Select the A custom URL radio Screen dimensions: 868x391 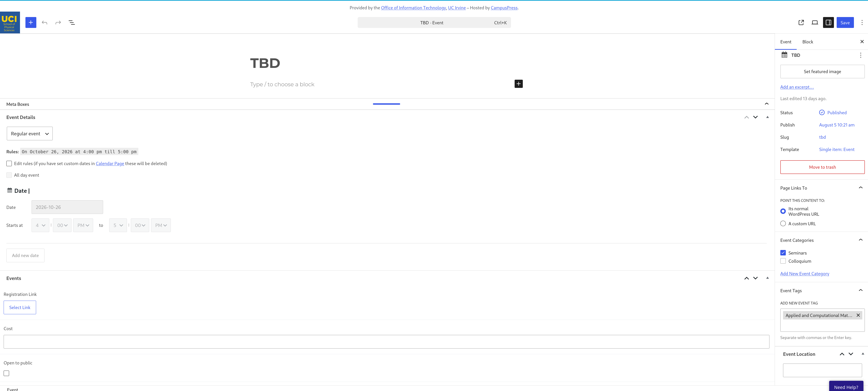point(783,224)
